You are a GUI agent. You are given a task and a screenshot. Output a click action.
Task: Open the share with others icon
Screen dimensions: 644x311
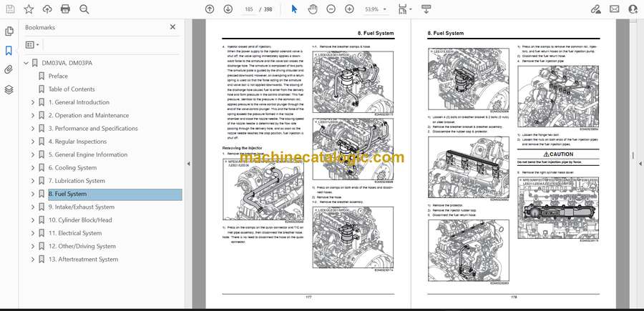633,9
